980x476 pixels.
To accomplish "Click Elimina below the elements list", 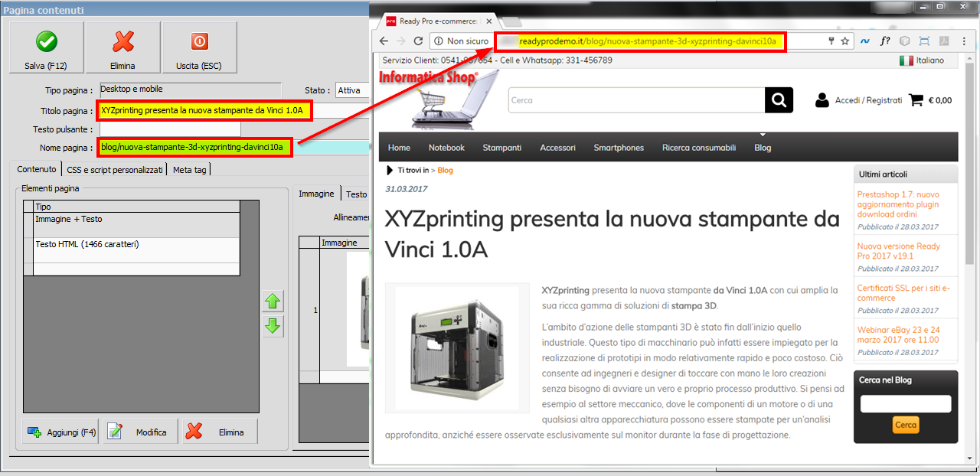I will click(x=220, y=432).
